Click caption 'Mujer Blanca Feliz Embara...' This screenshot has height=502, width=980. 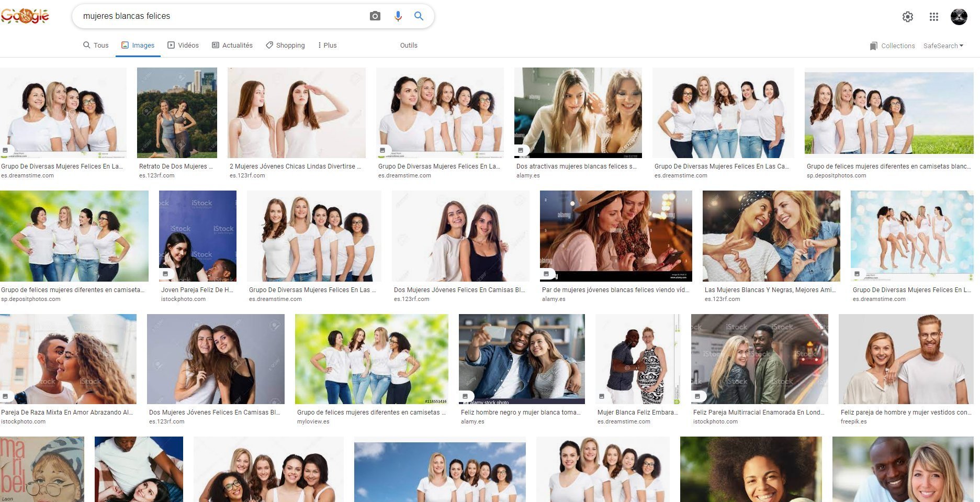point(638,412)
